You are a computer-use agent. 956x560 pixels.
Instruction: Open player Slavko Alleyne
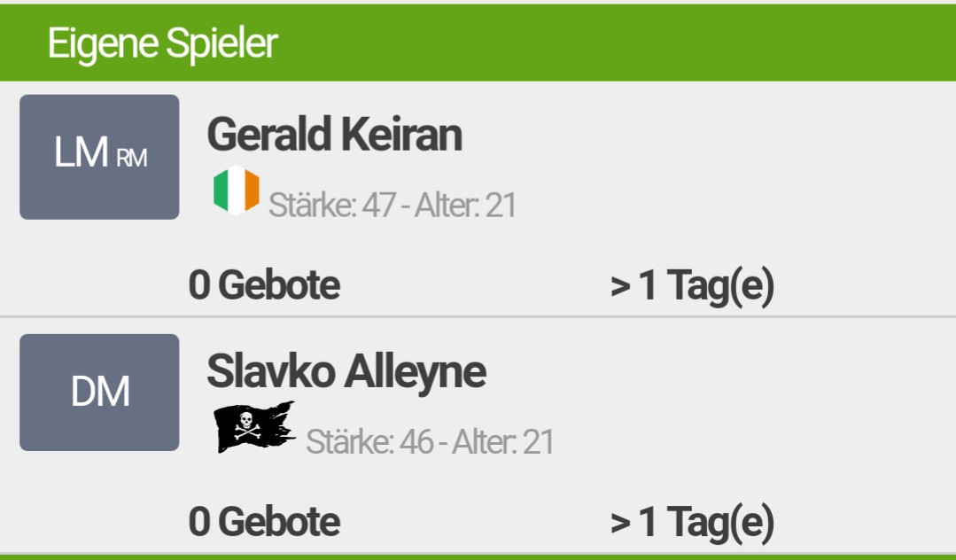(346, 372)
